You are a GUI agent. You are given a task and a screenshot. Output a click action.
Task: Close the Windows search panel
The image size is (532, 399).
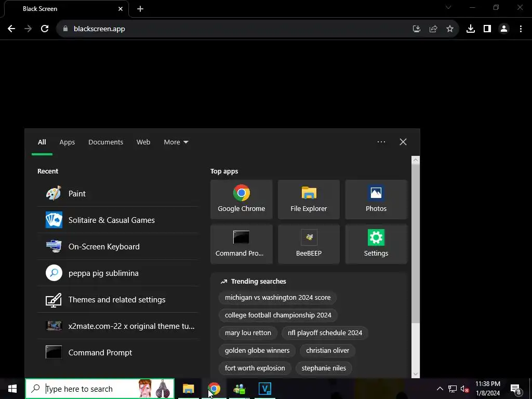403,142
